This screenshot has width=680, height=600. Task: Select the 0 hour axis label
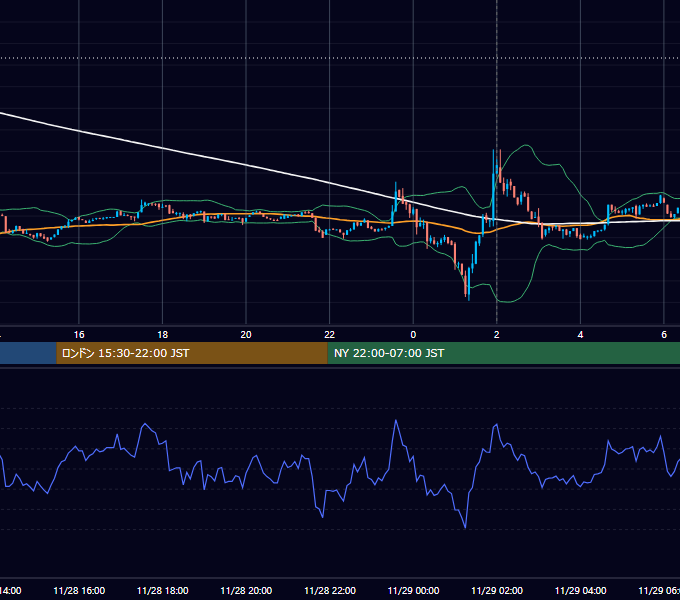tap(413, 335)
